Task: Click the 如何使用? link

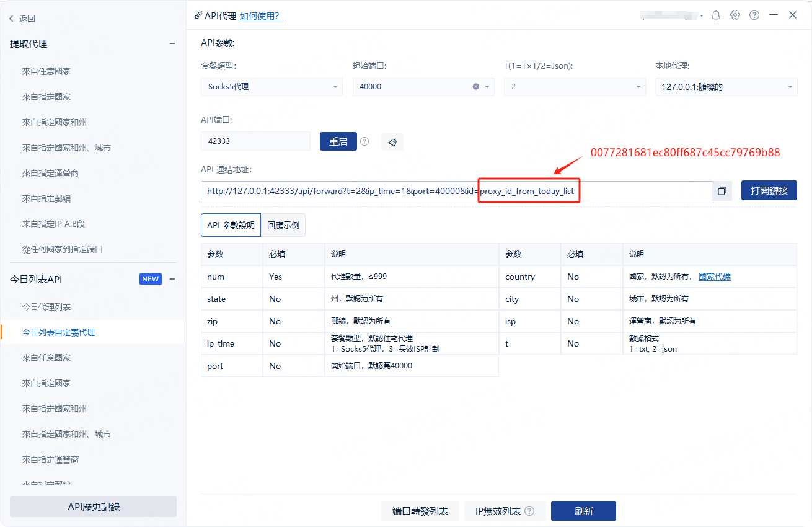Action: (261, 16)
